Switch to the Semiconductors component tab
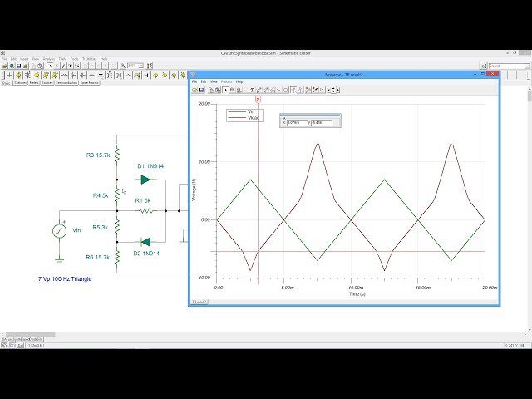The image size is (532, 399). 66,83
